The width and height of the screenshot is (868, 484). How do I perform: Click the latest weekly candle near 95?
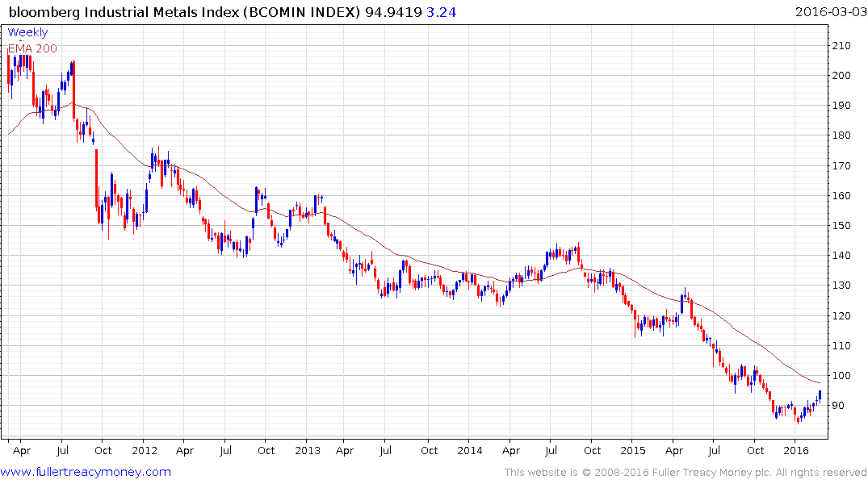(820, 396)
